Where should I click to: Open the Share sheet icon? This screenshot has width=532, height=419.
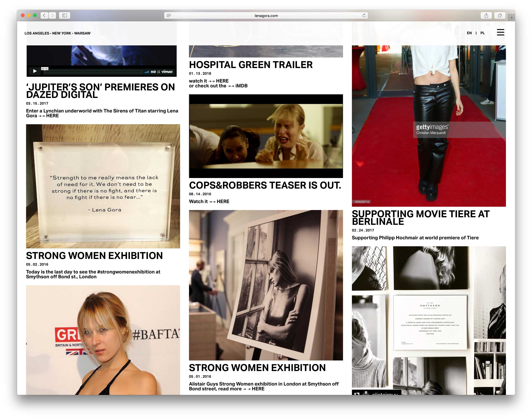tap(486, 15)
